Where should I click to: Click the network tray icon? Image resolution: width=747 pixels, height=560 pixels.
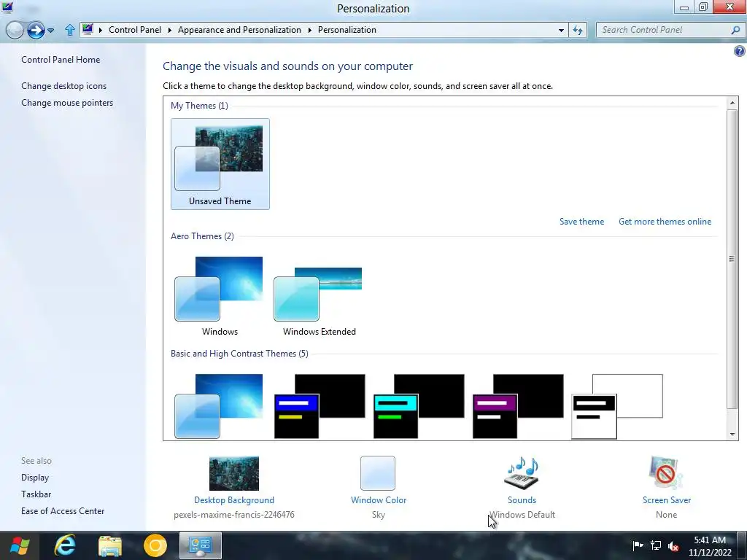pos(656,545)
